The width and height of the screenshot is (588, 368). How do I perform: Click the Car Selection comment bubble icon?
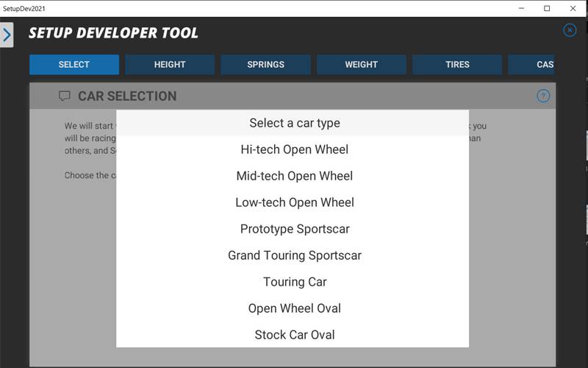click(x=65, y=96)
